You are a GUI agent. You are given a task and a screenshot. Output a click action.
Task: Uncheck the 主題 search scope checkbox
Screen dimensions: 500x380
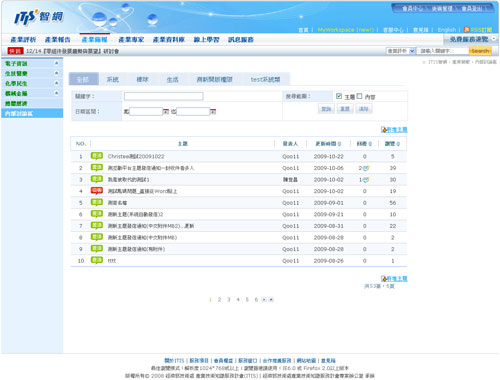[x=339, y=96]
